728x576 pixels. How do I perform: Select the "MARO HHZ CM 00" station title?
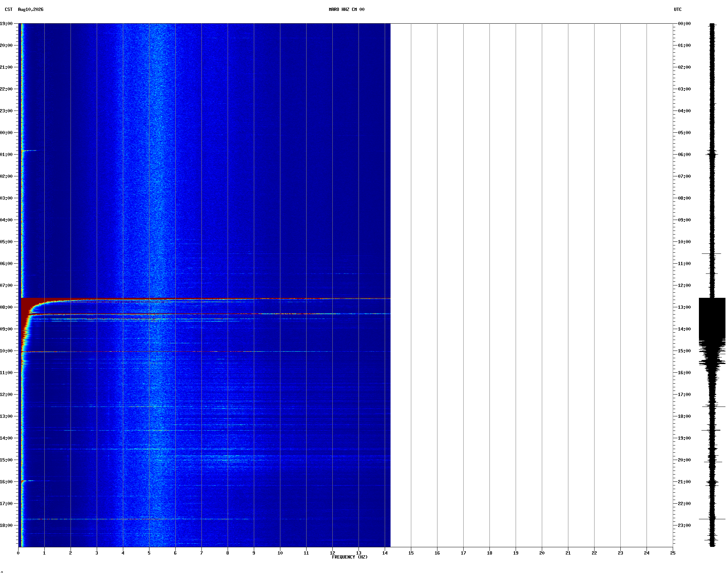click(x=347, y=9)
